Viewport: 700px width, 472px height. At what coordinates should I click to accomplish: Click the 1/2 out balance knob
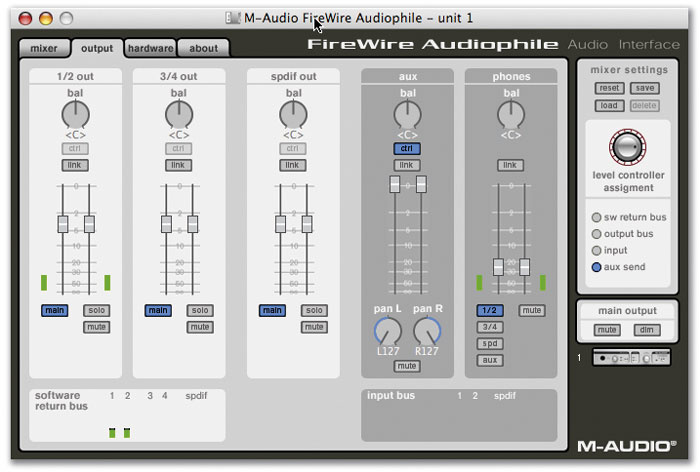point(75,114)
